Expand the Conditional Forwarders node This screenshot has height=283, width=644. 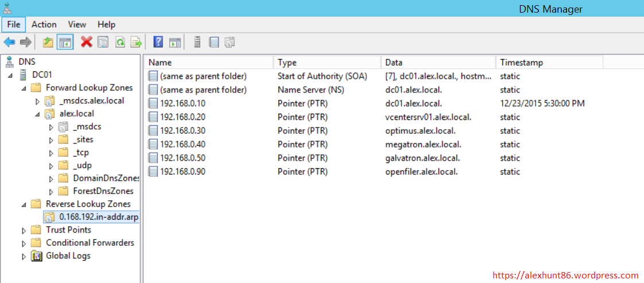point(24,243)
